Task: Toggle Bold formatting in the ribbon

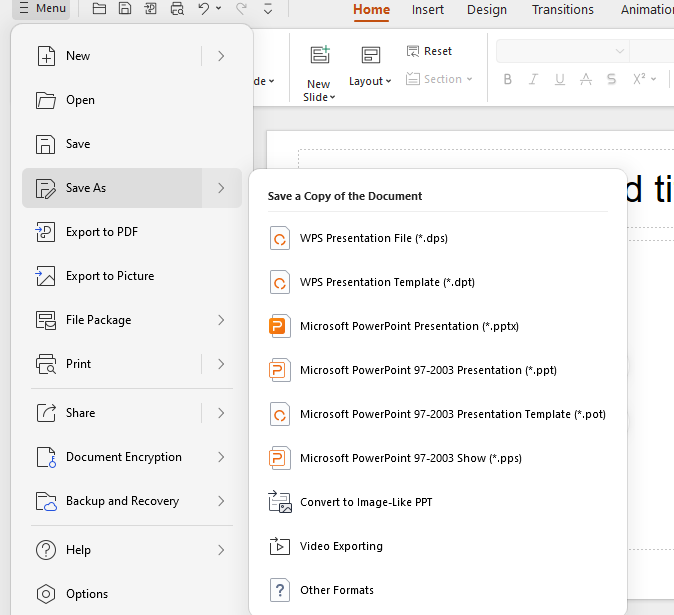Action: [x=508, y=80]
